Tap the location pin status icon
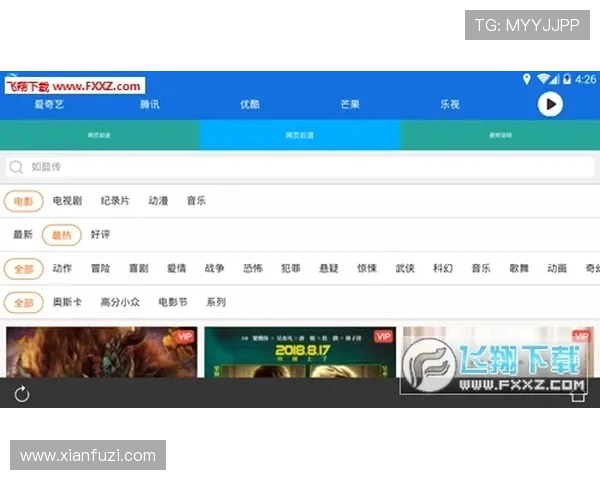 point(527,79)
